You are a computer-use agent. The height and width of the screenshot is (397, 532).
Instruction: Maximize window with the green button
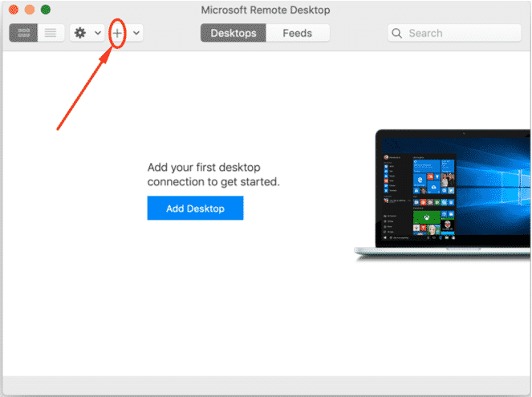(x=46, y=10)
